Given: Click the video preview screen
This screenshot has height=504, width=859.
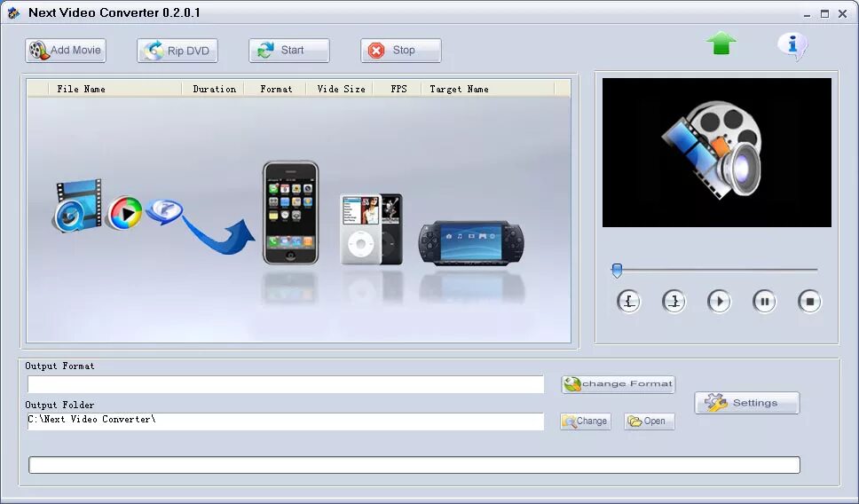Looking at the screenshot, I should pyautogui.click(x=716, y=153).
